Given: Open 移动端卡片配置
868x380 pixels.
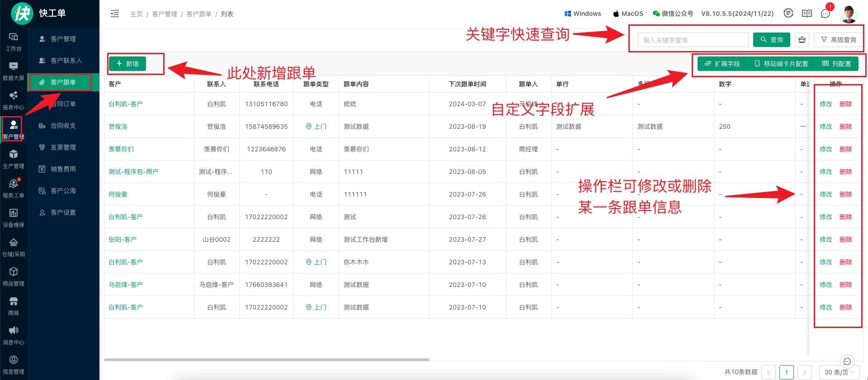Looking at the screenshot, I should (781, 64).
